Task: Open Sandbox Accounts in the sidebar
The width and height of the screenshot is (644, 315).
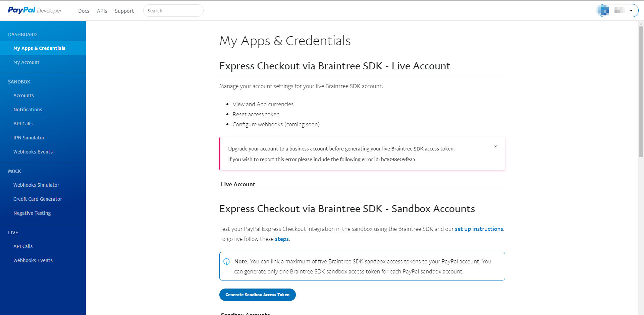Action: click(23, 96)
